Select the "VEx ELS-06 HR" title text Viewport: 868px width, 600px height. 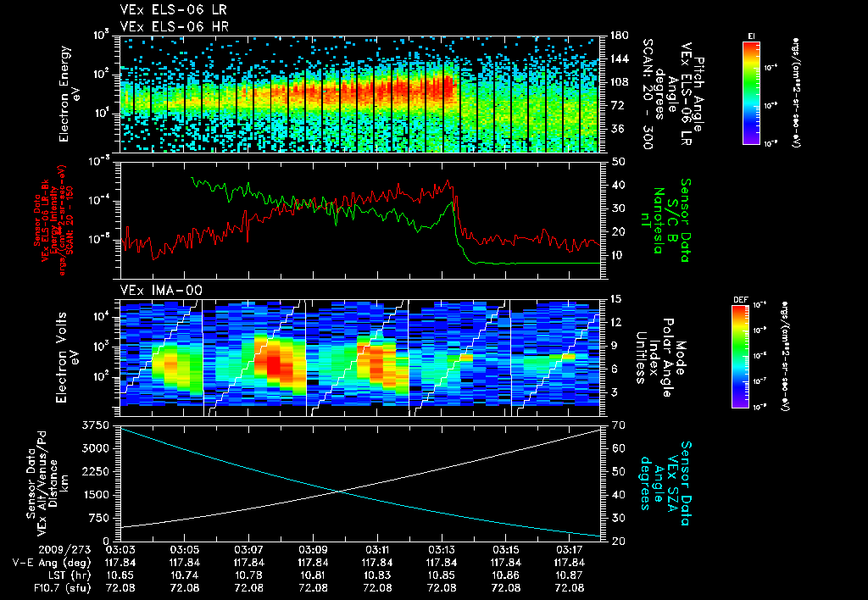[174, 26]
